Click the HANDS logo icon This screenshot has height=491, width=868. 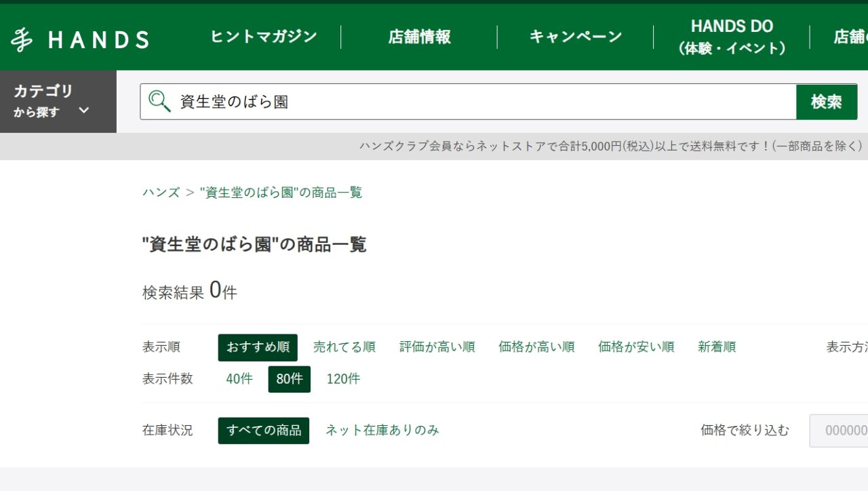click(79, 39)
